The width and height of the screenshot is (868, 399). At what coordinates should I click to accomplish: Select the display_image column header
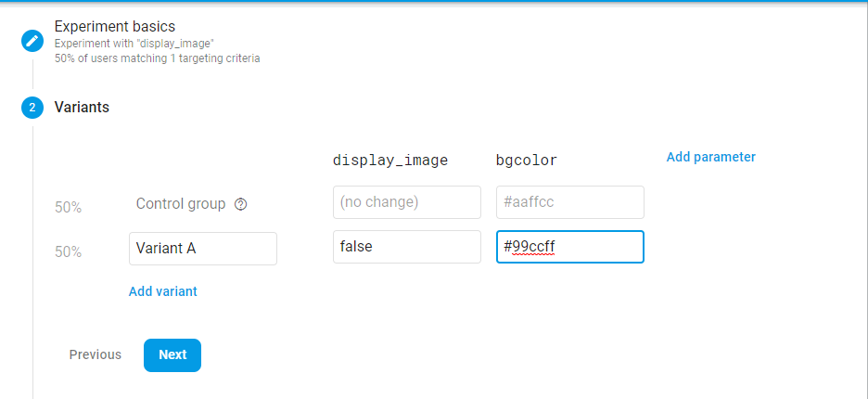tap(390, 161)
